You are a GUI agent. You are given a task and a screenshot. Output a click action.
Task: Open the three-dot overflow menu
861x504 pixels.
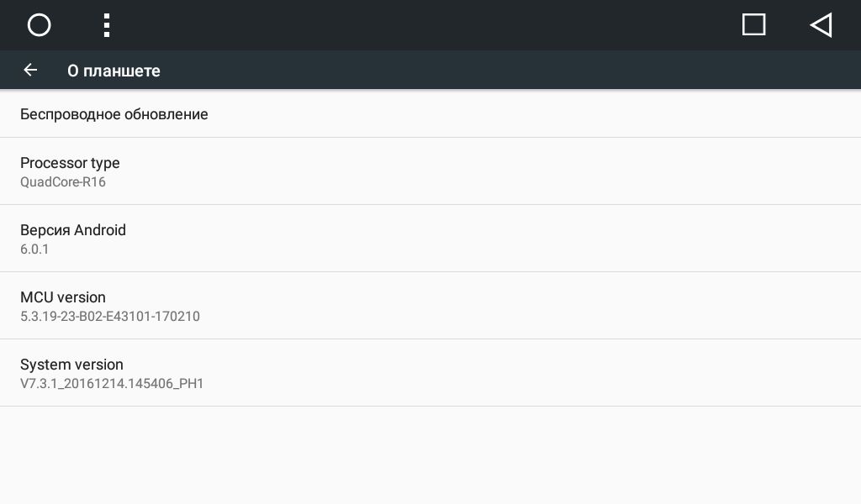pyautogui.click(x=107, y=25)
